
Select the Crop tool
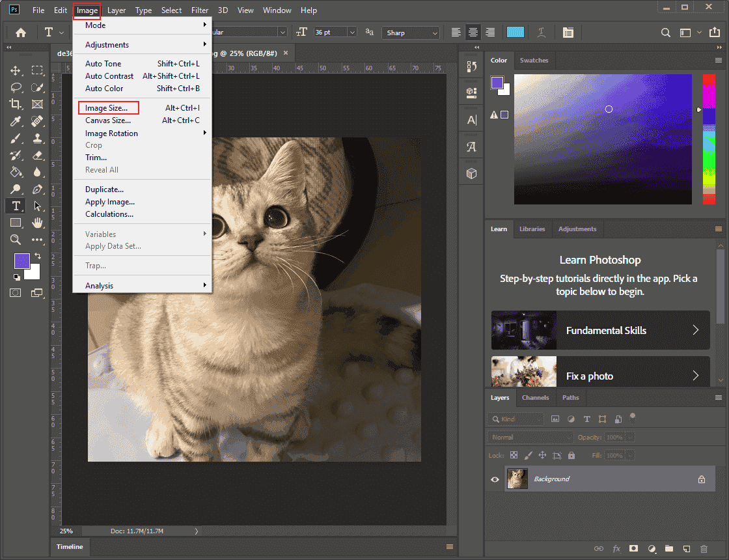point(14,104)
